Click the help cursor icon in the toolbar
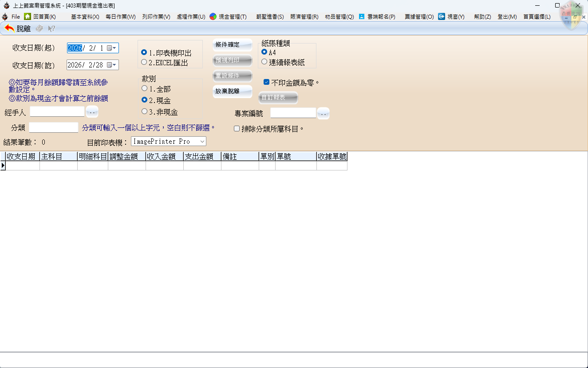The image size is (588, 368). pos(51,28)
